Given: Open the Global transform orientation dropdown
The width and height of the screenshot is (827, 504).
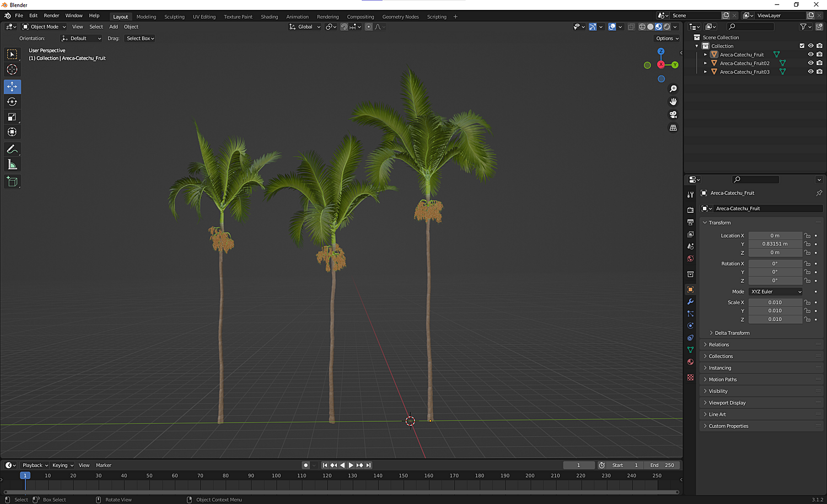Looking at the screenshot, I should point(305,27).
